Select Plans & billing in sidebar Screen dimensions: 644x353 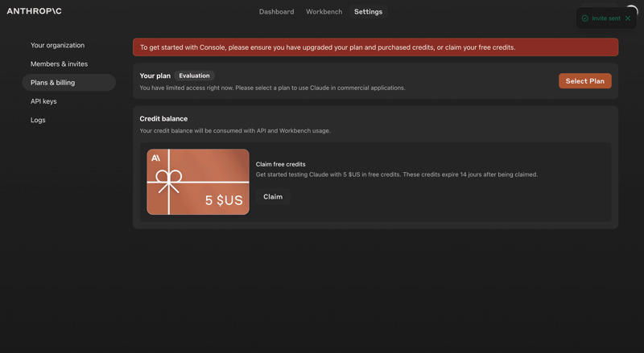pos(68,83)
